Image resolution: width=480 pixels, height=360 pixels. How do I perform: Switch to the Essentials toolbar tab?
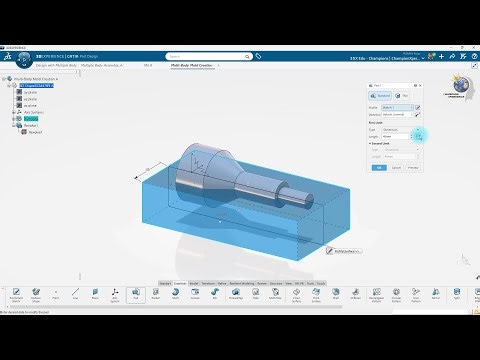180,283
